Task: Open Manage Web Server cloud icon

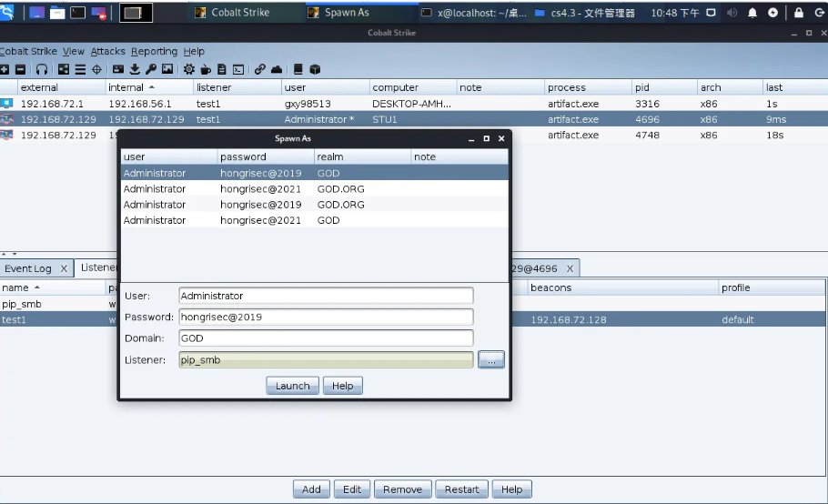Action: tap(277, 69)
